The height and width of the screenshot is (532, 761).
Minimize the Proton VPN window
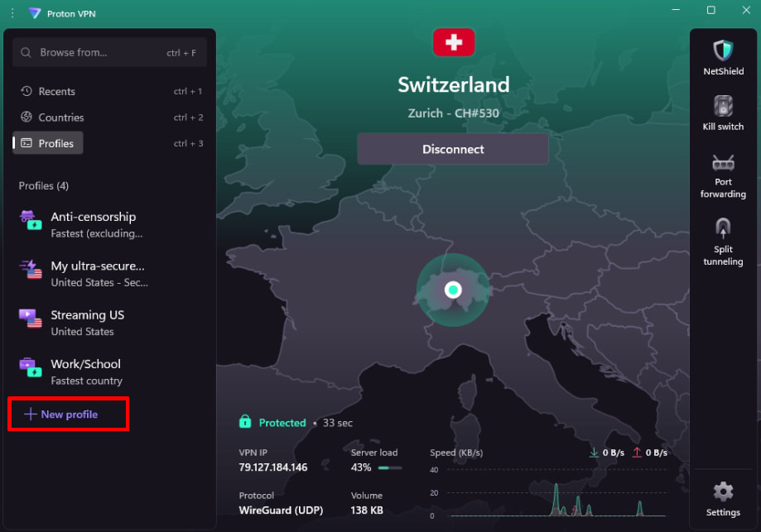coord(675,10)
